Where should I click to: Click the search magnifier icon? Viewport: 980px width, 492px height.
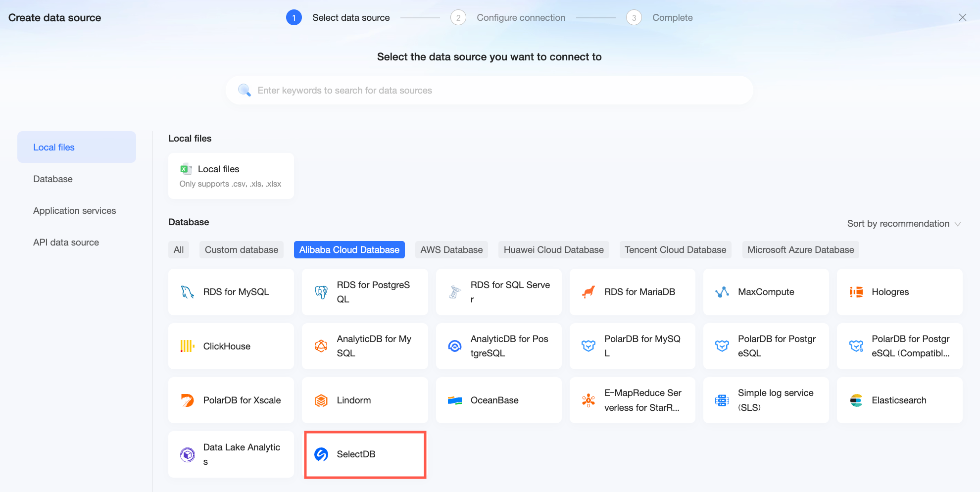tap(245, 90)
